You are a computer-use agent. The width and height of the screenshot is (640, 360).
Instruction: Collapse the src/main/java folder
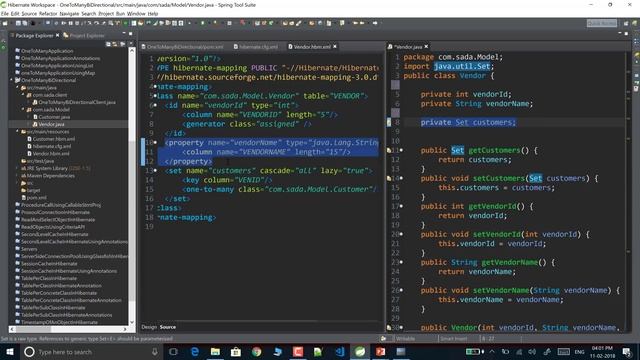(x=18, y=87)
